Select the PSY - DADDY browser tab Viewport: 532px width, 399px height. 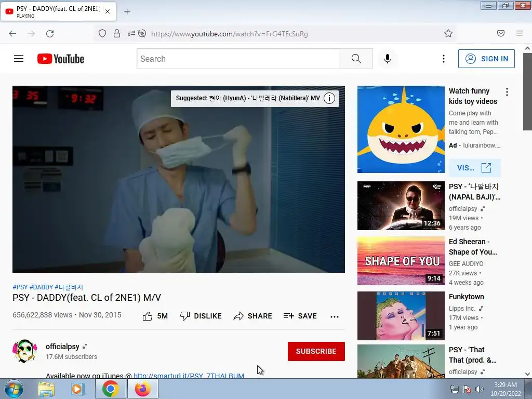tap(58, 11)
